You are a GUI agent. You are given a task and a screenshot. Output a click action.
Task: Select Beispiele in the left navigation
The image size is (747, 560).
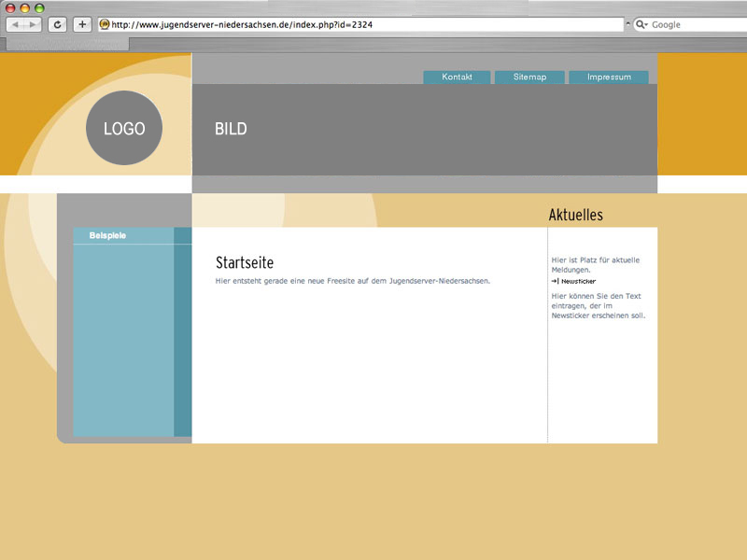point(108,236)
